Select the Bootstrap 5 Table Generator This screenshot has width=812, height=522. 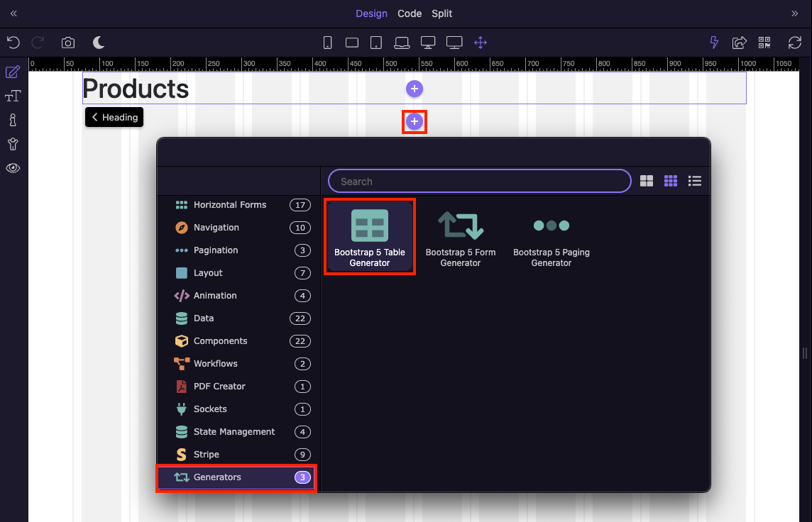(370, 237)
